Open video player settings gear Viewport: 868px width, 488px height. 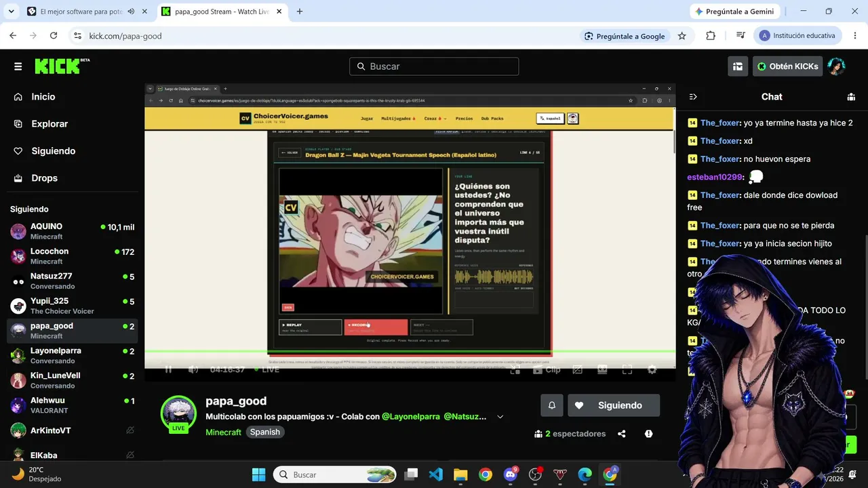point(652,369)
